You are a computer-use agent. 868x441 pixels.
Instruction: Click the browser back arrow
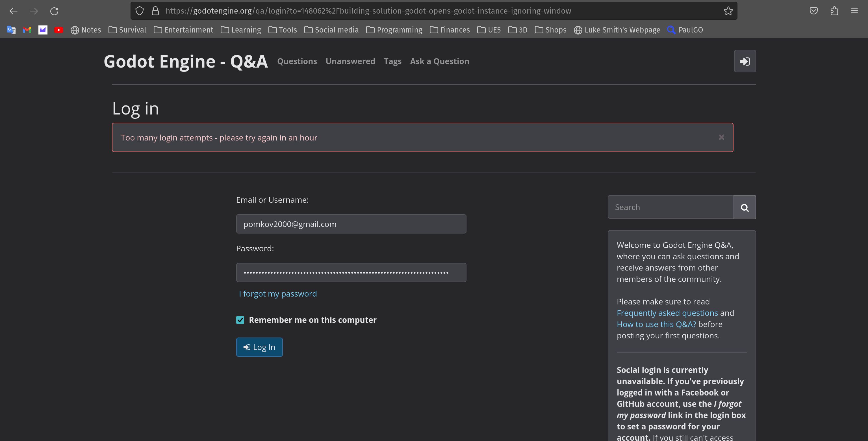tap(14, 11)
